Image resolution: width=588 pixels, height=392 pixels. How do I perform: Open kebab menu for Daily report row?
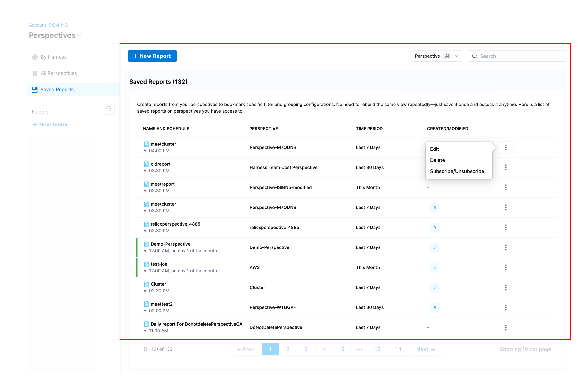(506, 327)
